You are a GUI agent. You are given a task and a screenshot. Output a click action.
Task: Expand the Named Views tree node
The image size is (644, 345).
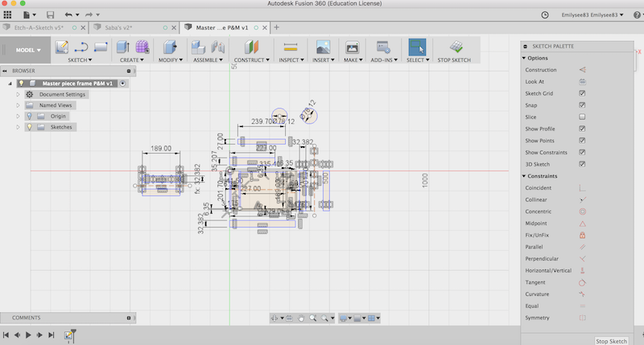pos(18,105)
